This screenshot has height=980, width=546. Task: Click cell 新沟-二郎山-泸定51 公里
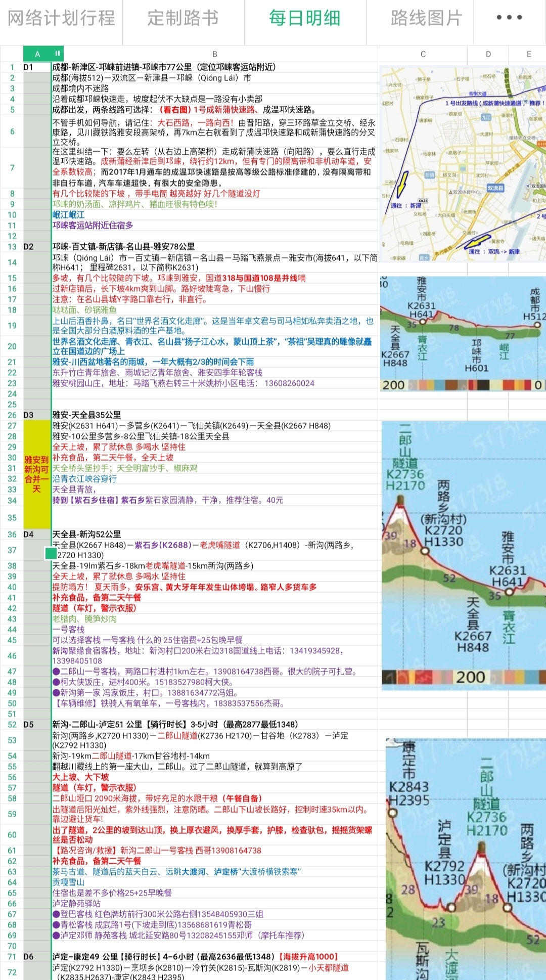coord(214,725)
